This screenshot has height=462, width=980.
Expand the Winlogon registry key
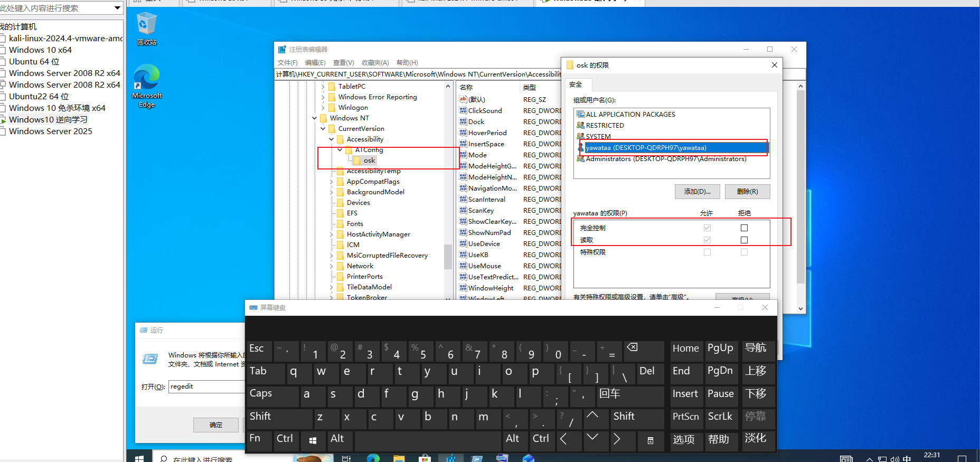323,108
